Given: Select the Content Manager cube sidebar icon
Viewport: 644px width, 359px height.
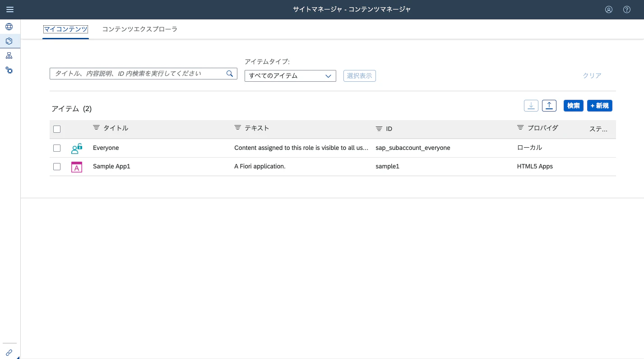Looking at the screenshot, I should point(9,41).
